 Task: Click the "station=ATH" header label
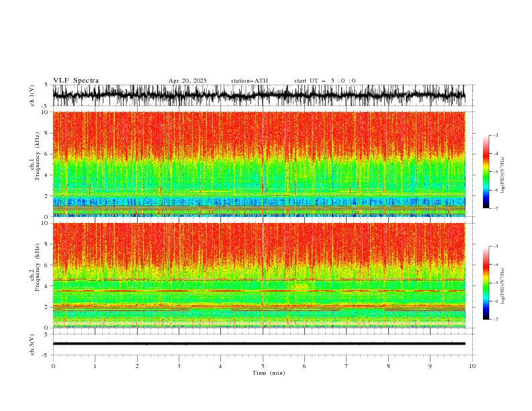click(x=249, y=81)
